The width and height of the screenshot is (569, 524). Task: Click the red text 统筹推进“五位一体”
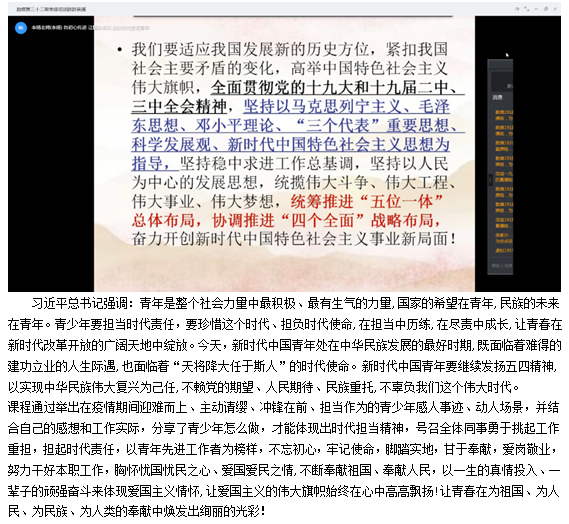(367, 202)
